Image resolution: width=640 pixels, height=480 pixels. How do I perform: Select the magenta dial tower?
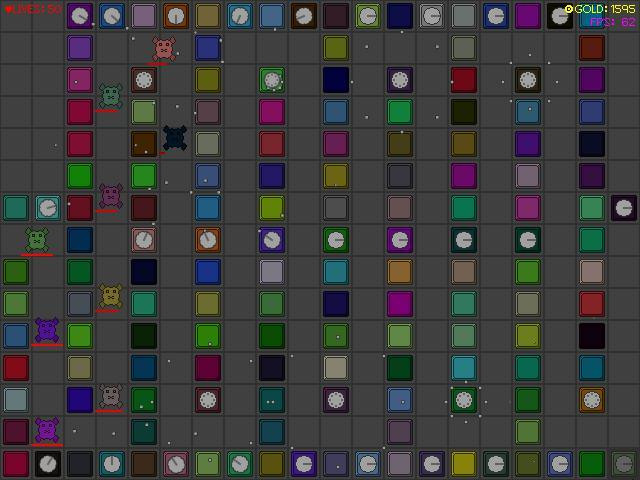pos(400,240)
